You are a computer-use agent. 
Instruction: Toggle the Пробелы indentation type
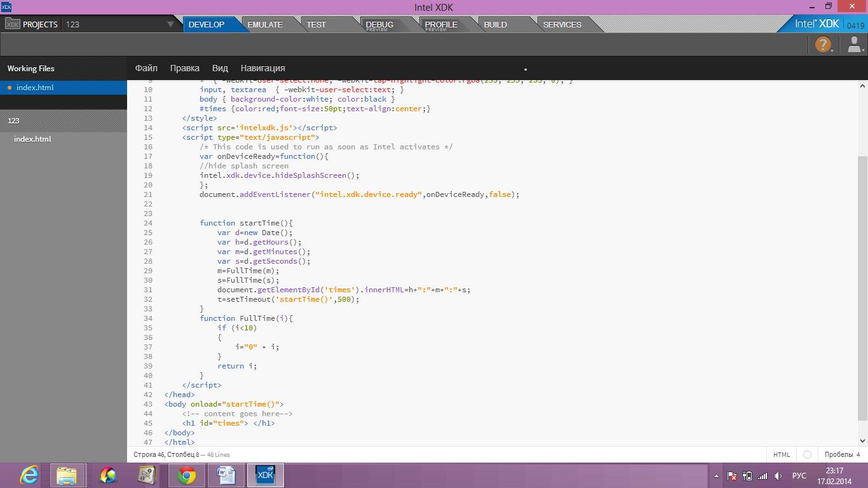point(837,454)
